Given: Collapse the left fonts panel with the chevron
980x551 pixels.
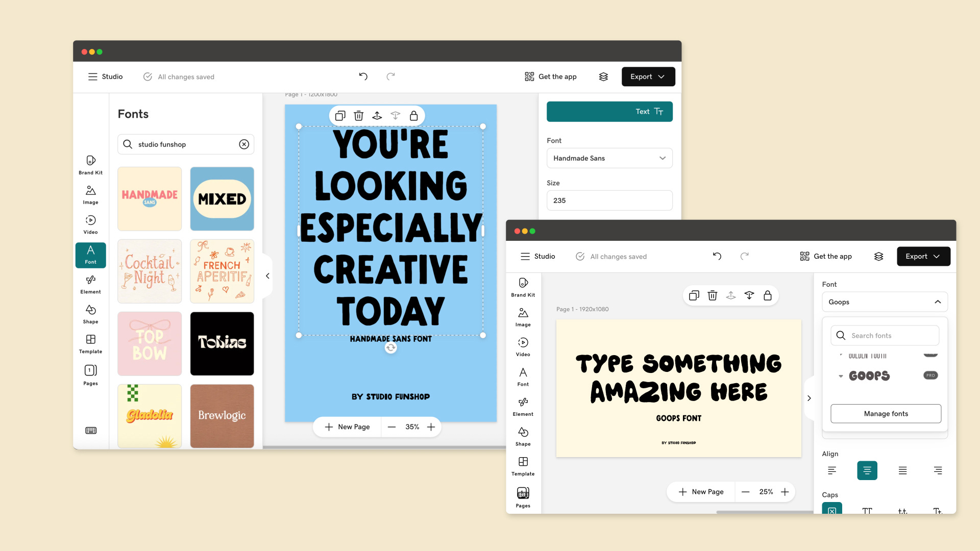Looking at the screenshot, I should click(267, 275).
